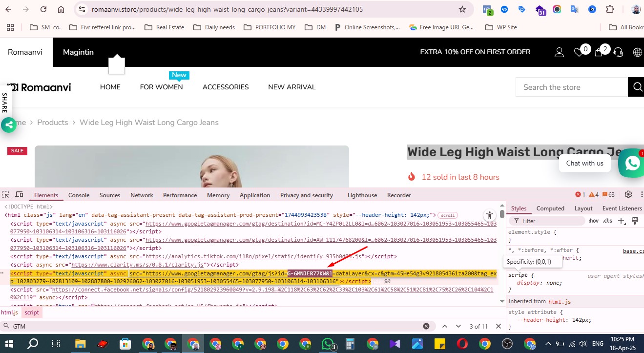Toggle the .cls element classes panel
This screenshot has height=353, width=644.
click(607, 221)
